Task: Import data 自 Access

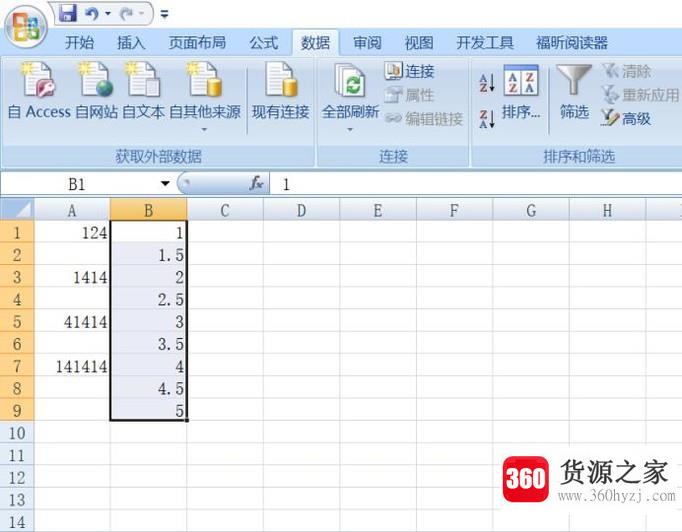Action: pos(39,90)
